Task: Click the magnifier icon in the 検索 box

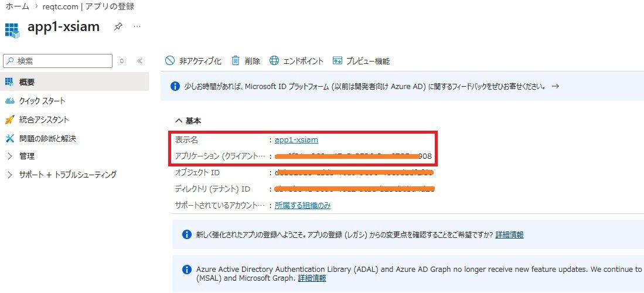Action: pyautogui.click(x=11, y=61)
